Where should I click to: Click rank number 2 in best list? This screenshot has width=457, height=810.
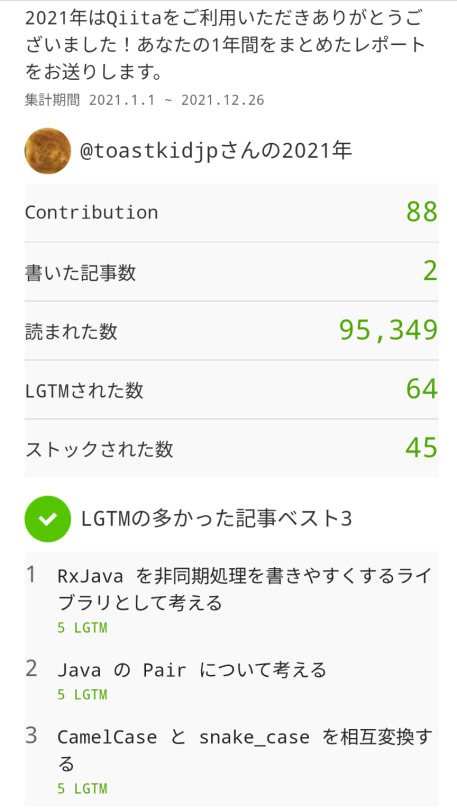point(31,668)
